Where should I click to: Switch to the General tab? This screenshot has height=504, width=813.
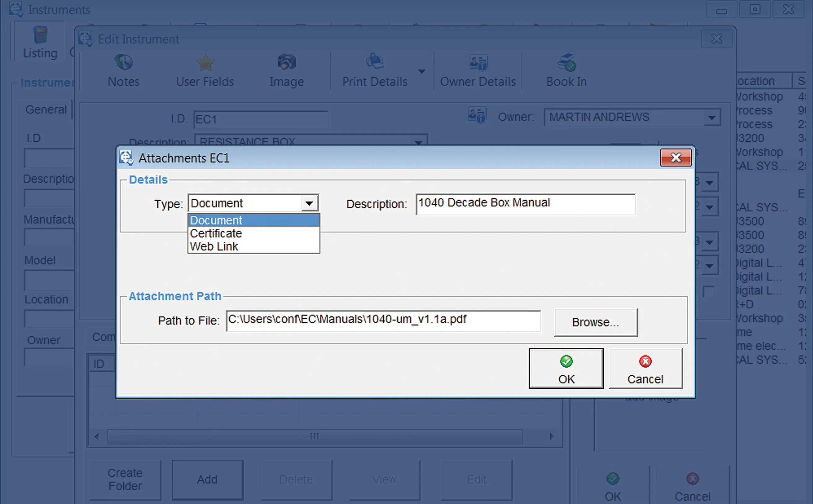click(x=46, y=109)
